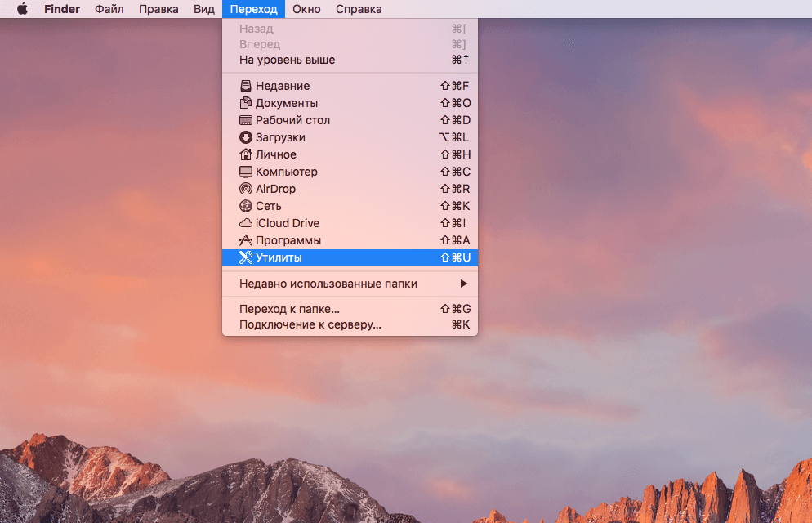Open the Справка menu in menu bar
The image size is (812, 523).
[359, 9]
